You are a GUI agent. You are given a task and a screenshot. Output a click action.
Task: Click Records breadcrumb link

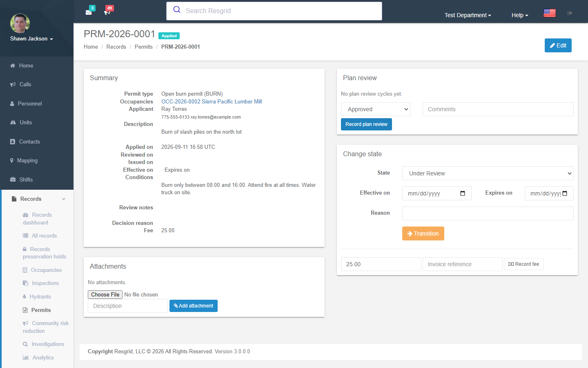(x=116, y=47)
